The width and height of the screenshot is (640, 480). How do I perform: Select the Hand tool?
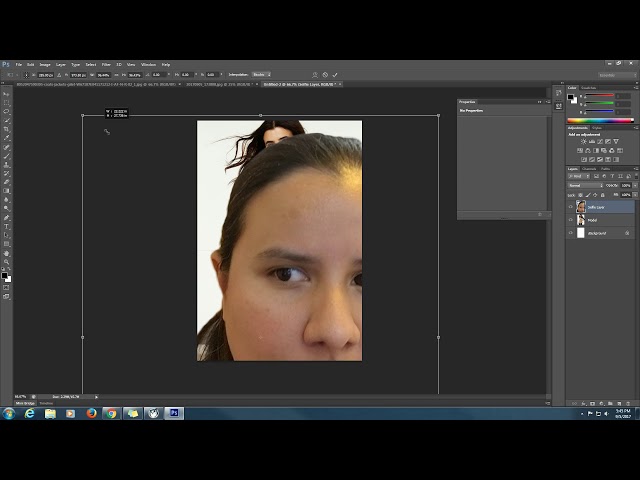[x=6, y=253]
